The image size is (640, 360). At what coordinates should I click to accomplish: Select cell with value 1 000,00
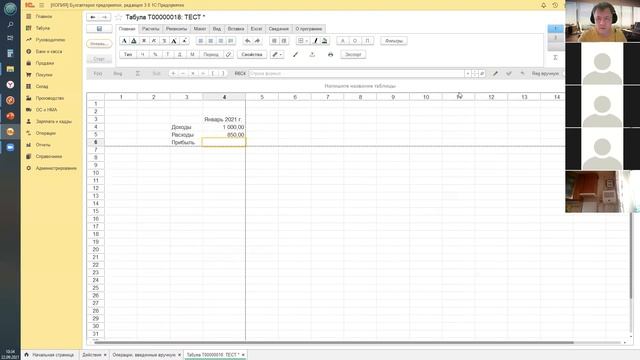224,127
